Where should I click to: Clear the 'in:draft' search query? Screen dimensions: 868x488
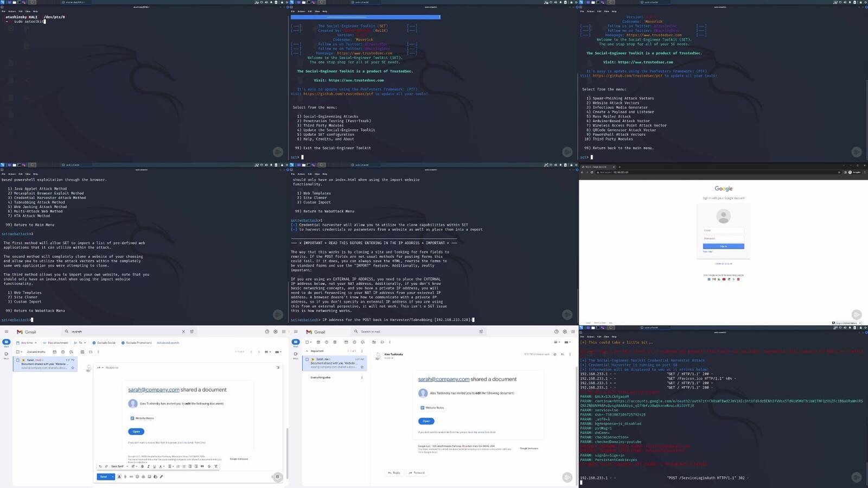click(183, 331)
